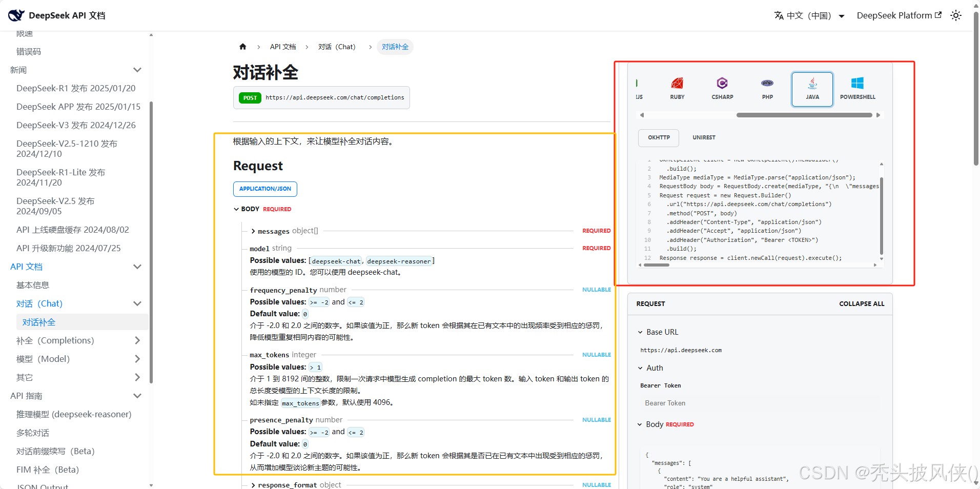Screen dimensions: 980x489
Task: Select the Java language icon
Action: 812,89
